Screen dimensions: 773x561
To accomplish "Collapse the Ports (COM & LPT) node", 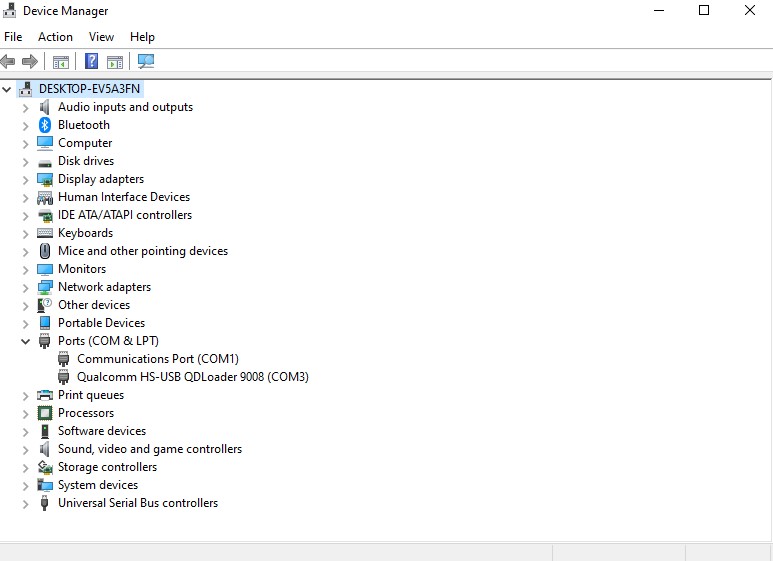I will coord(26,341).
